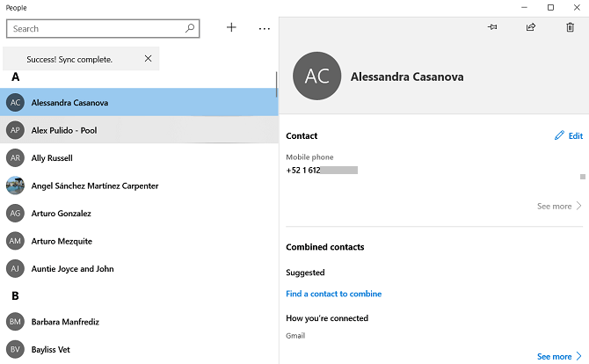
Task: Select Arturo Gonzalez from the list
Action: pos(61,214)
